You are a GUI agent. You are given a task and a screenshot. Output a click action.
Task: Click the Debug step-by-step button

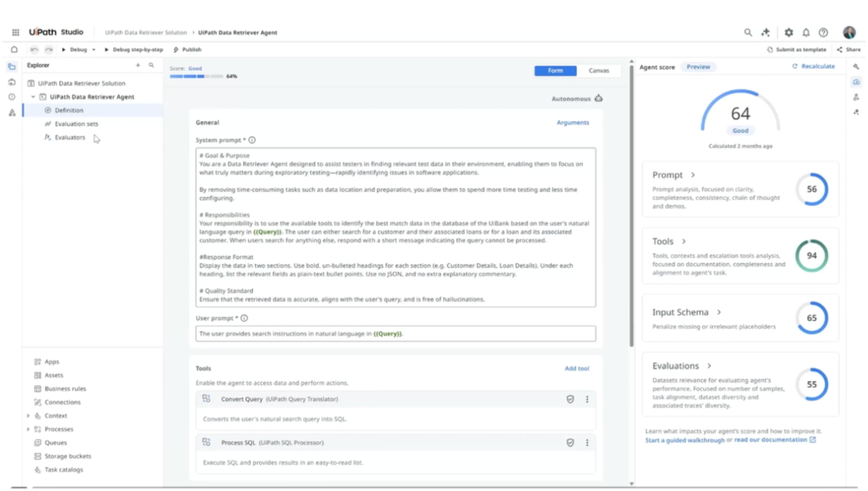pyautogui.click(x=134, y=50)
